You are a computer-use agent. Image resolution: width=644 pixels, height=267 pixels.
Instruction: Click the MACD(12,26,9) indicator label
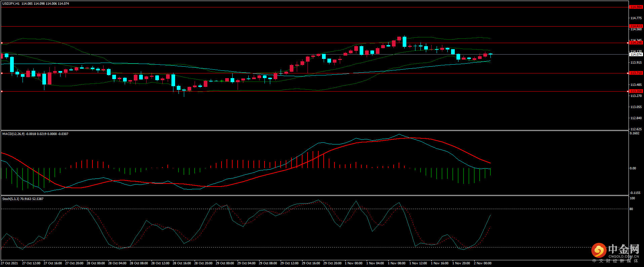(x=13, y=134)
